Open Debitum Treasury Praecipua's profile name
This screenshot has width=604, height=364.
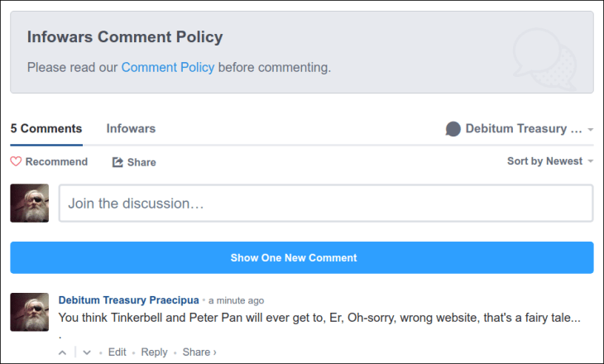tap(128, 299)
